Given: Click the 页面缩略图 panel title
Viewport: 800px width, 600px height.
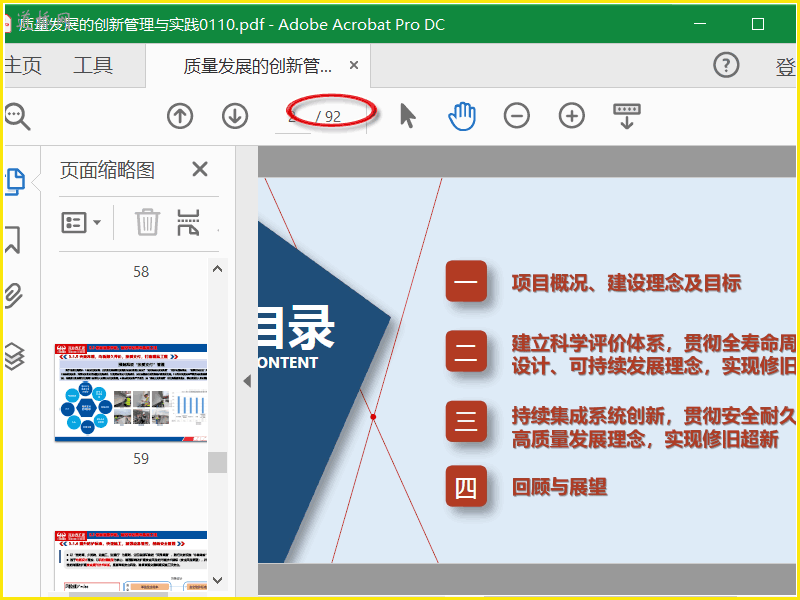Looking at the screenshot, I should pyautogui.click(x=107, y=170).
